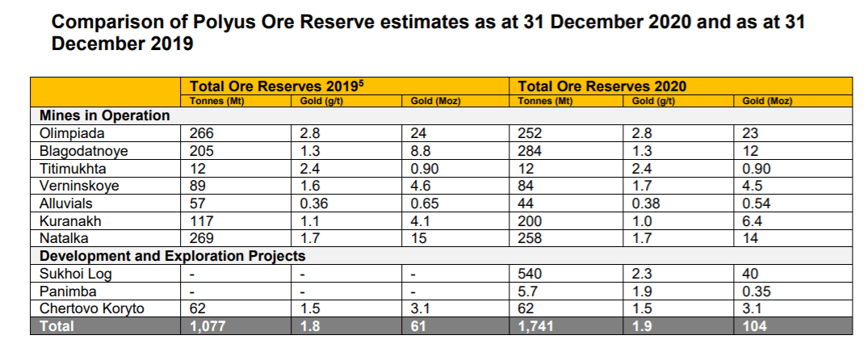The width and height of the screenshot is (868, 348).
Task: Click Kuranakh 2019 tonnes value 117
Action: point(202,221)
